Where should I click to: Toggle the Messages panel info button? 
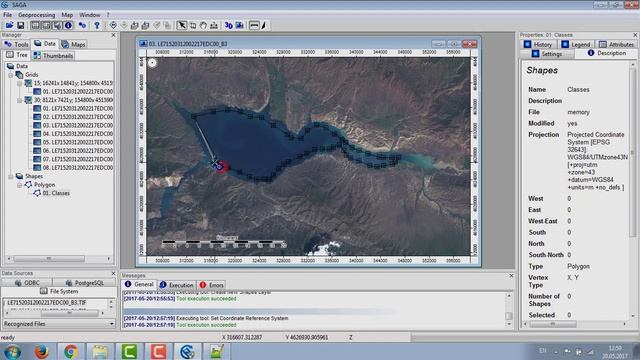(x=68, y=25)
